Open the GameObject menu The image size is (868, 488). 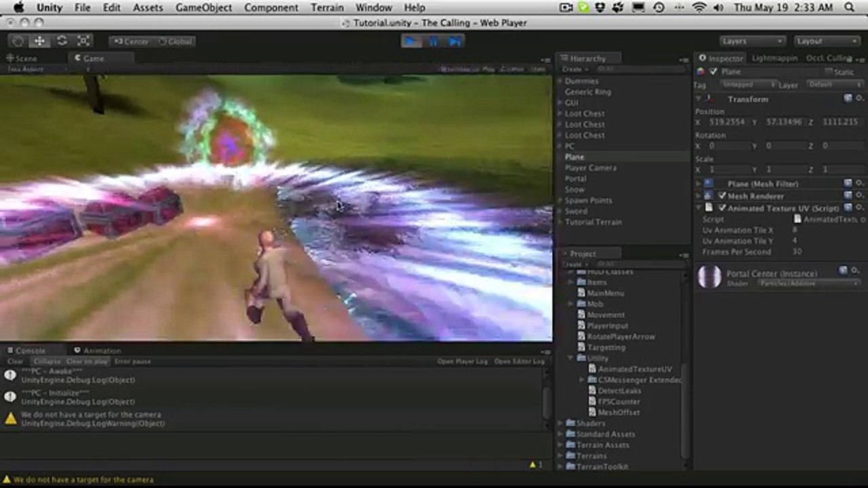[203, 7]
